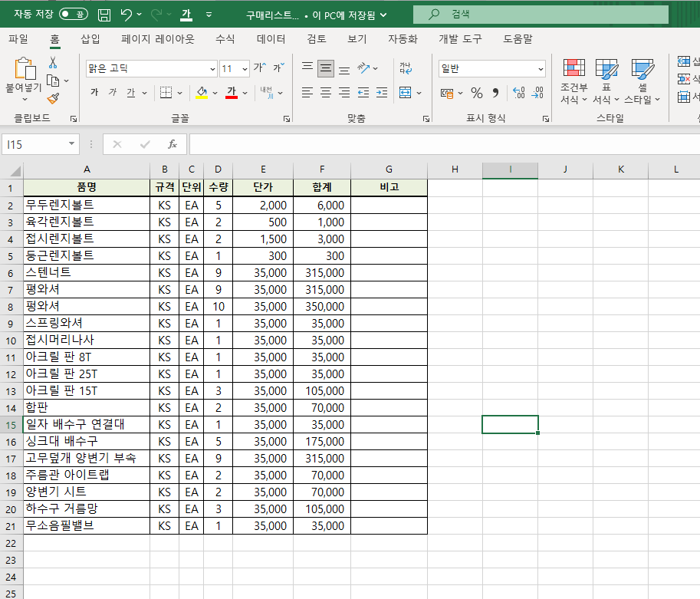This screenshot has width=700, height=599.
Task: Toggle the AutoSave (자동 저장) switch
Action: [x=74, y=15]
